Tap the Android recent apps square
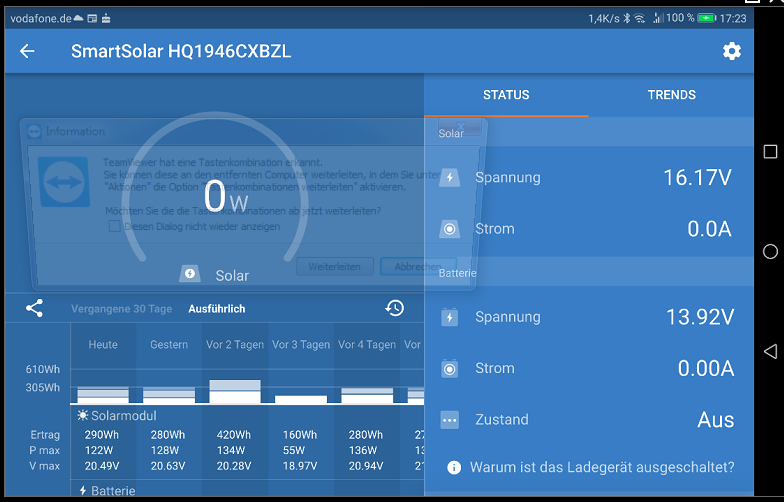 coord(770,152)
